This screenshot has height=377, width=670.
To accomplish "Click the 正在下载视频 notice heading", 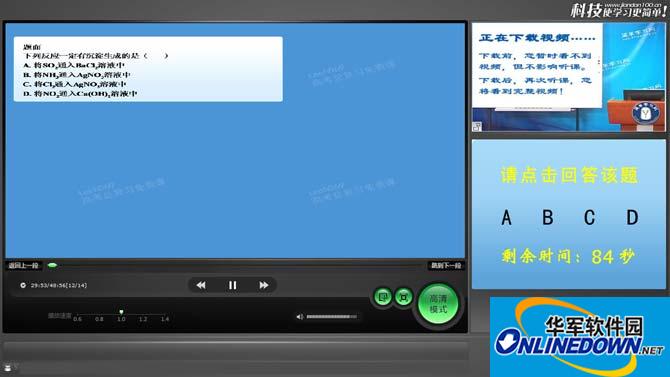I will pos(537,38).
